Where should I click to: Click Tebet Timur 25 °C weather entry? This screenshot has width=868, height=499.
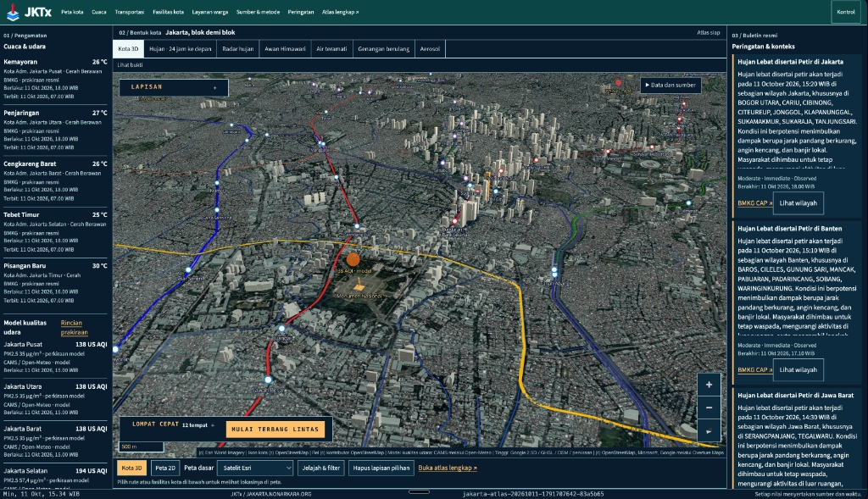click(x=55, y=231)
